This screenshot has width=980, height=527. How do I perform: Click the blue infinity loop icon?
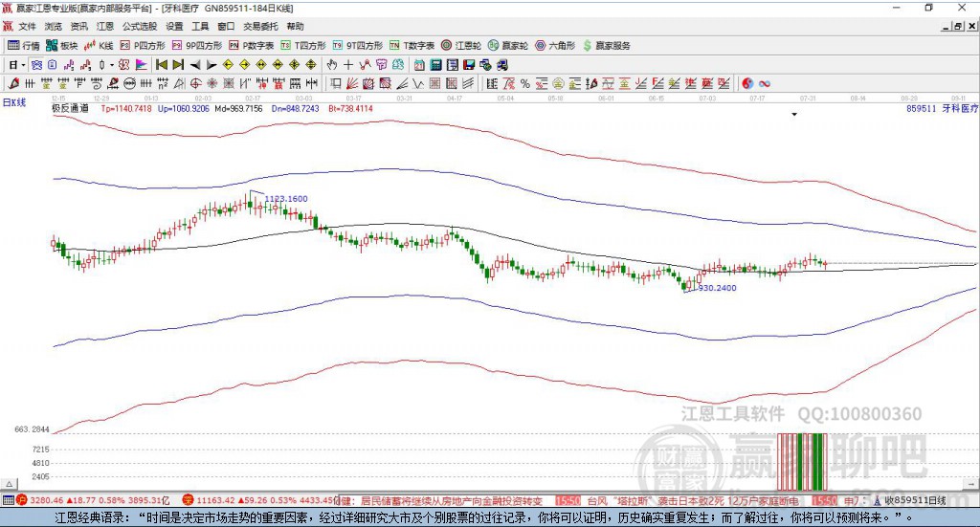(x=765, y=83)
